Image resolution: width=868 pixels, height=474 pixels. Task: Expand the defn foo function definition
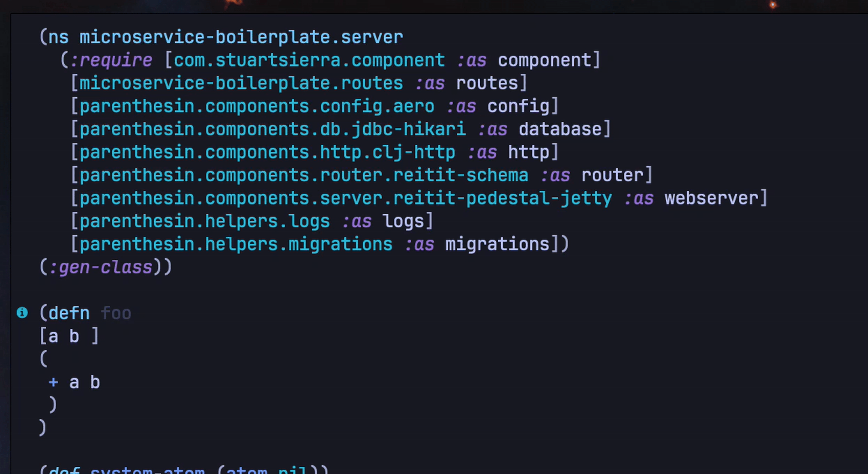(x=22, y=313)
